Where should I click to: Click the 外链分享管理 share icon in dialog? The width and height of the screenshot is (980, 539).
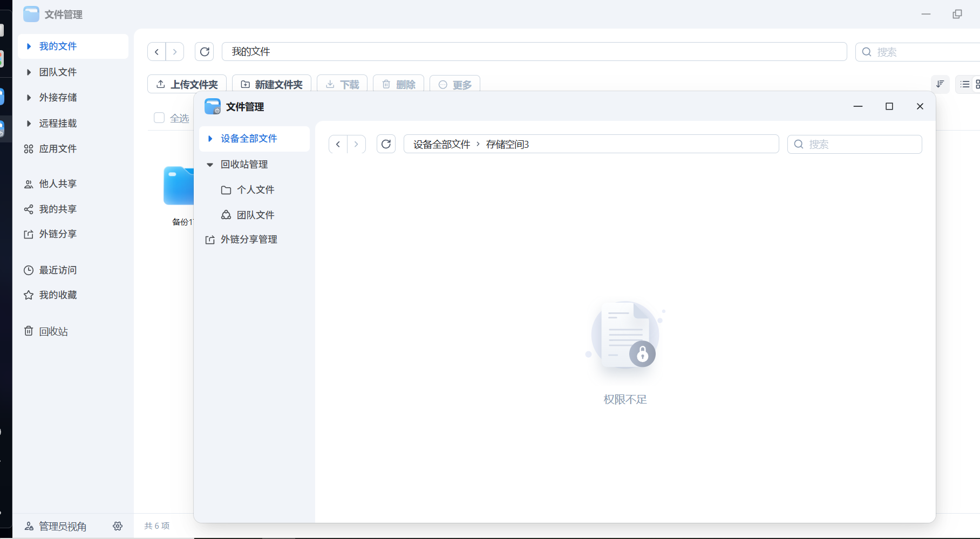(x=210, y=240)
